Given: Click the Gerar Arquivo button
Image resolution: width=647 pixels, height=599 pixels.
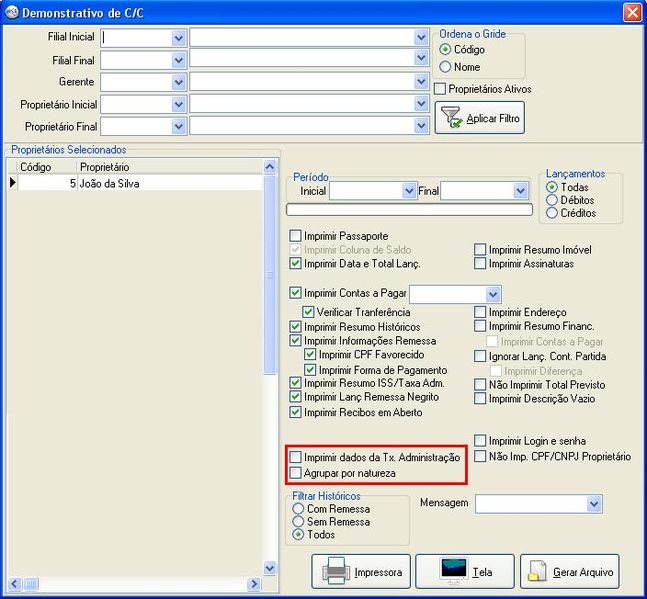Looking at the screenshot, I should pos(570,572).
